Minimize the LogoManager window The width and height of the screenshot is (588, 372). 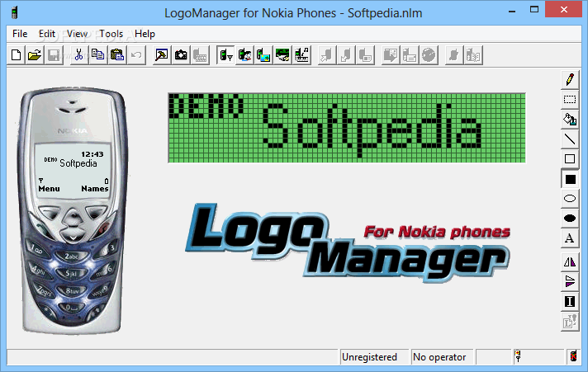click(x=512, y=10)
